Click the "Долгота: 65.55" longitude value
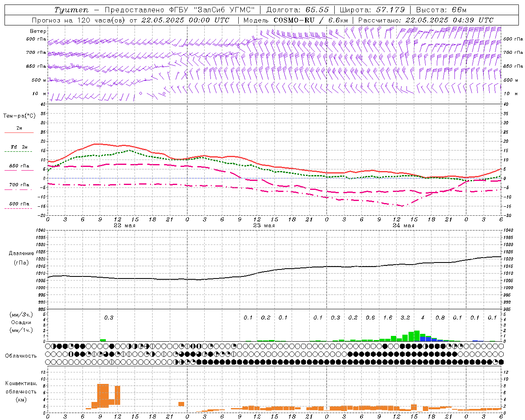 [297, 10]
